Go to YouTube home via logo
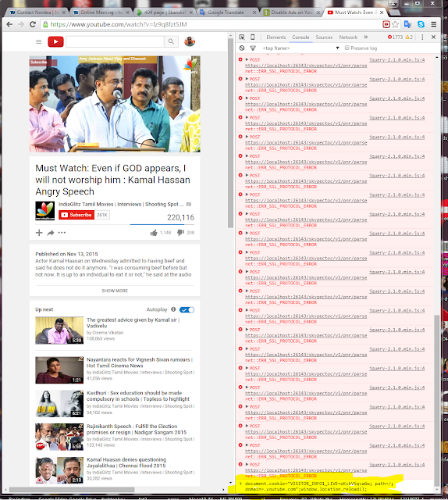 (55, 41)
